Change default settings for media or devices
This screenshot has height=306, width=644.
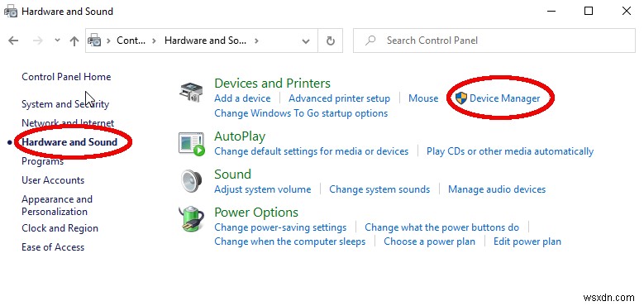(312, 151)
